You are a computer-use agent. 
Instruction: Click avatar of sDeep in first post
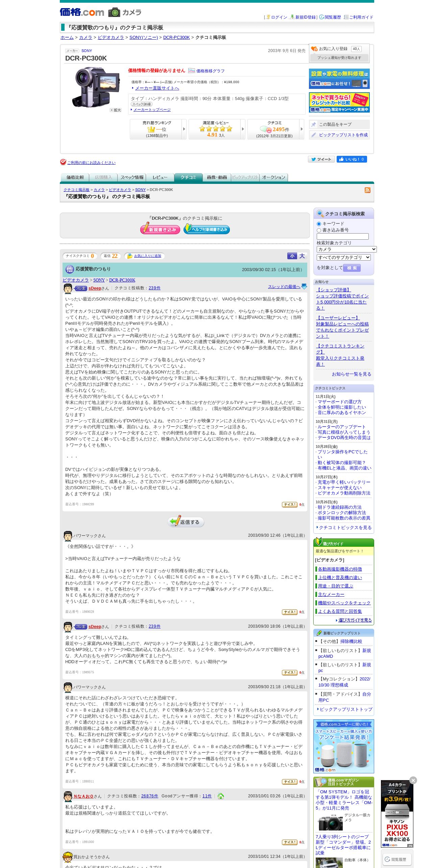coord(68,288)
